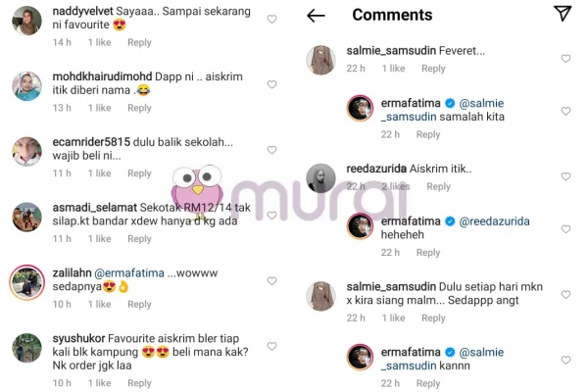Heart ermafatima's heheheh reply

(565, 228)
